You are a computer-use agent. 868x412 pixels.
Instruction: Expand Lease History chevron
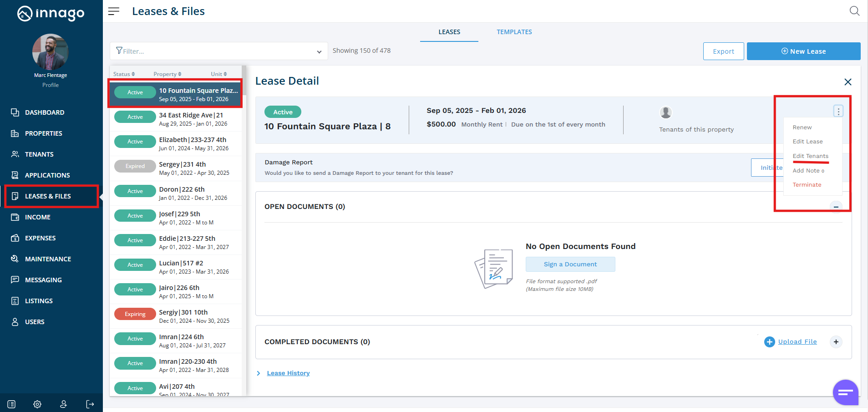click(x=259, y=373)
